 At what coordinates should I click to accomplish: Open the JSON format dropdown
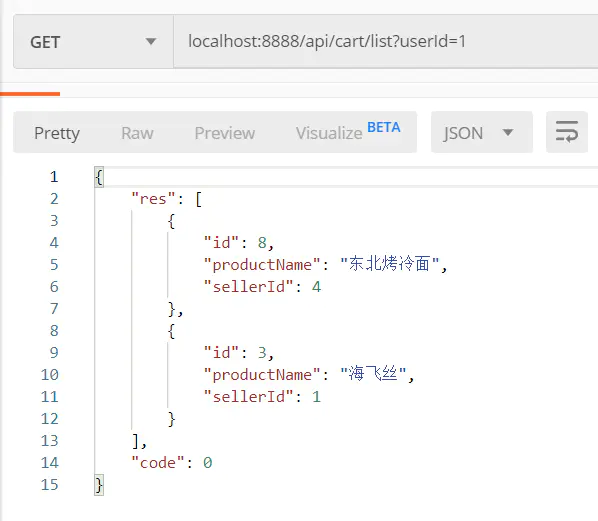point(482,132)
